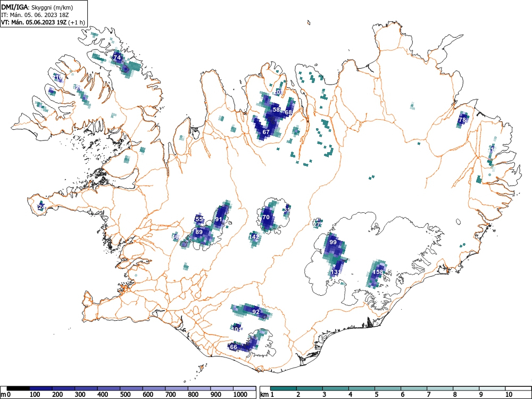532x399 pixels.
Task: Click the palest 1000 m legend swatch
Action: point(245,388)
